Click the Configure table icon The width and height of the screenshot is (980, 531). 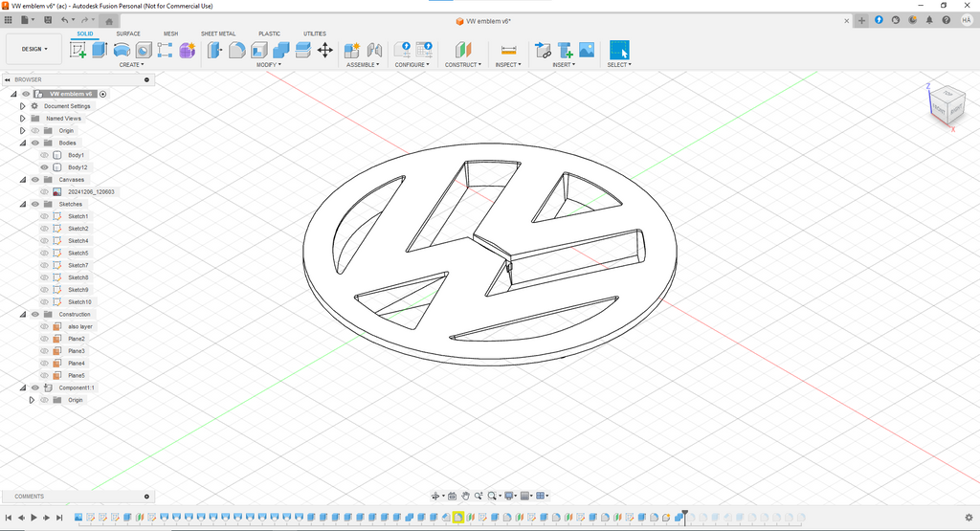click(x=424, y=50)
